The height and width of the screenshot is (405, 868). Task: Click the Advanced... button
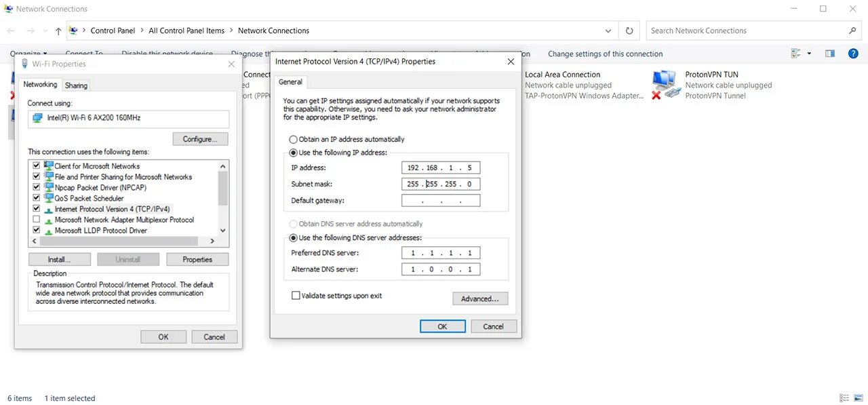coord(480,298)
